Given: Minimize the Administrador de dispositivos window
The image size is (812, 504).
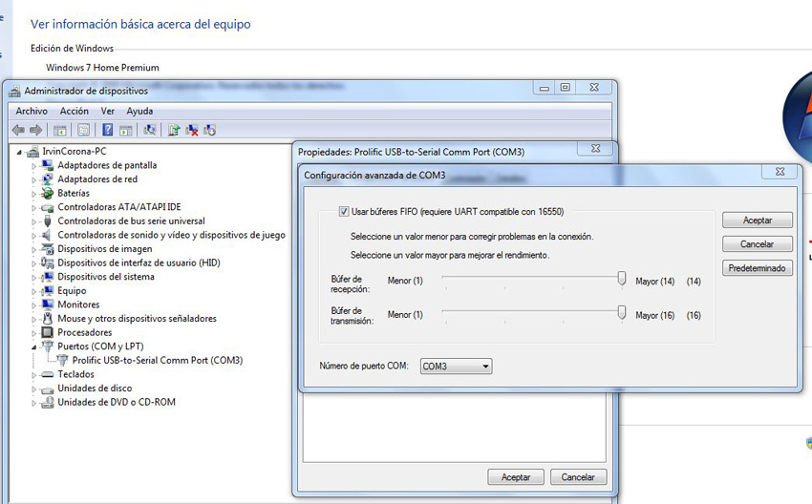Looking at the screenshot, I should [x=545, y=88].
